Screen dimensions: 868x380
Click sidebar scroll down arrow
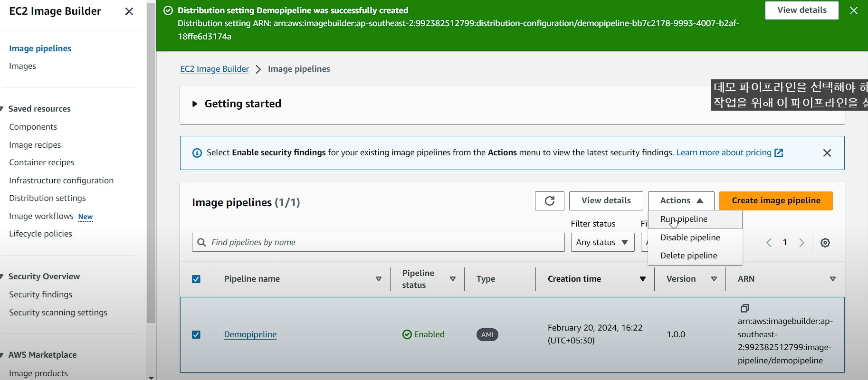(x=151, y=378)
